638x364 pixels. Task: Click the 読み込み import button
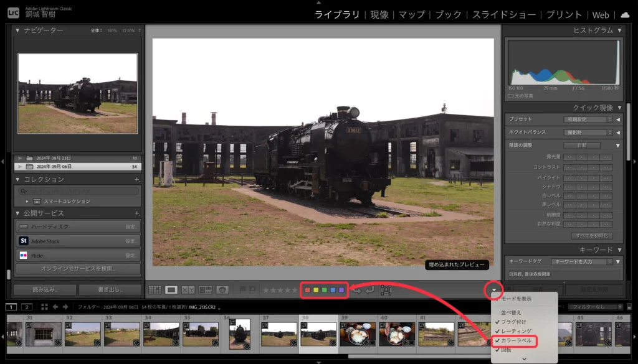(44, 289)
